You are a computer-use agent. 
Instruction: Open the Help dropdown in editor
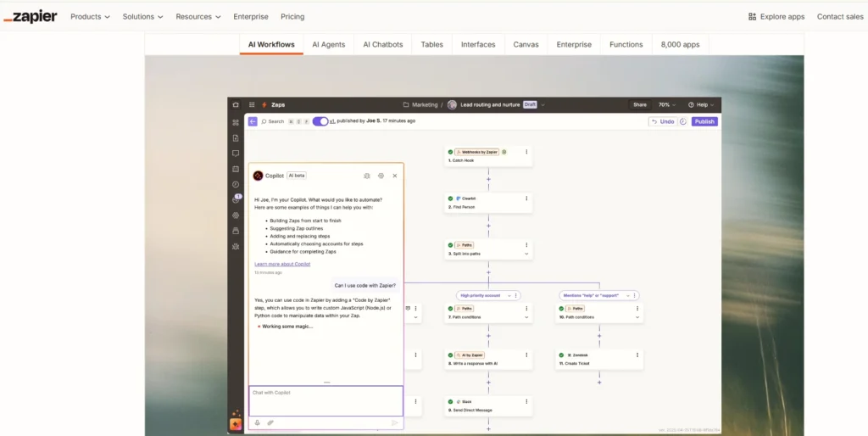[701, 104]
